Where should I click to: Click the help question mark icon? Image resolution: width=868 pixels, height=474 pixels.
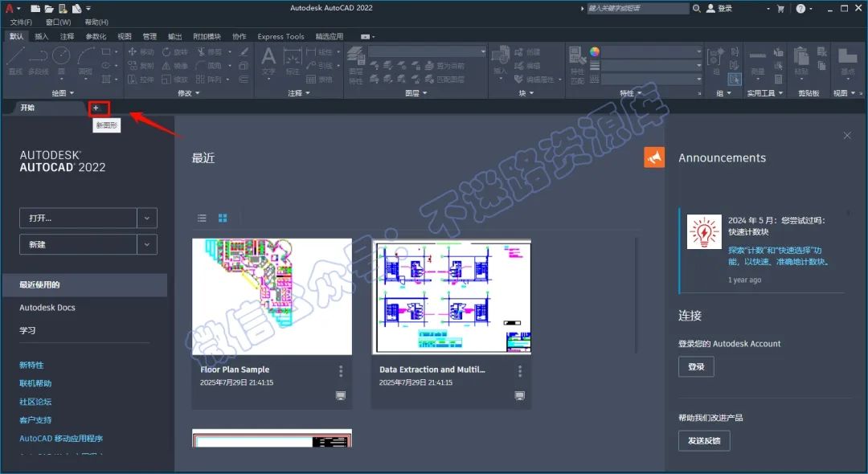click(800, 8)
